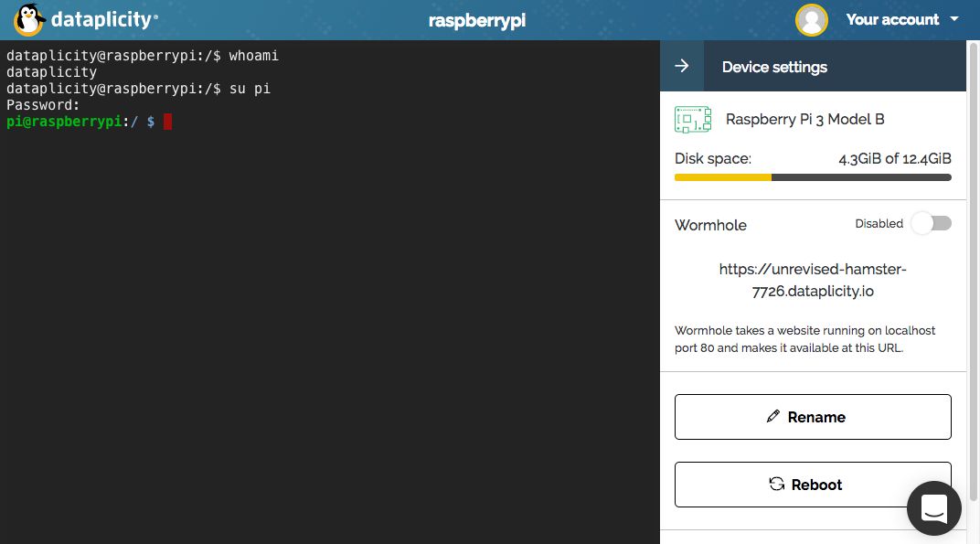Click the Rename button
The height and width of the screenshot is (544, 980).
pos(813,417)
